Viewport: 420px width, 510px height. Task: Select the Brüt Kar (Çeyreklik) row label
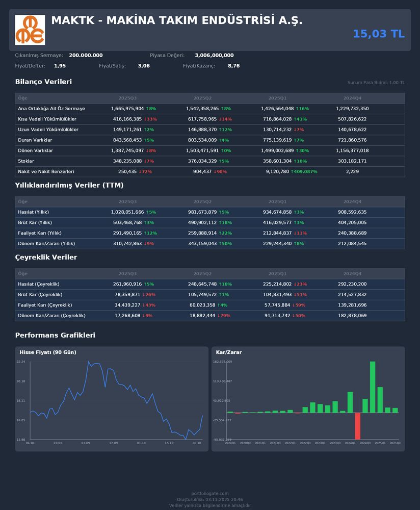coord(40,295)
